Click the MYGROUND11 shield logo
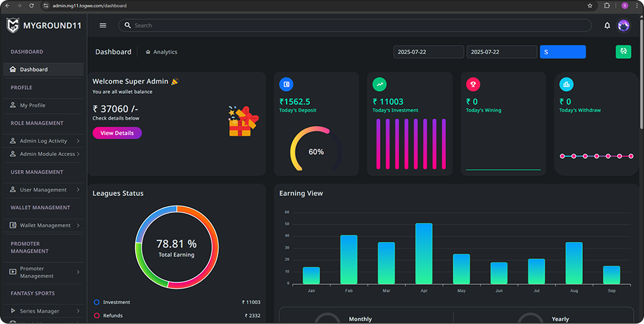The height and width of the screenshot is (324, 644). 13,25
